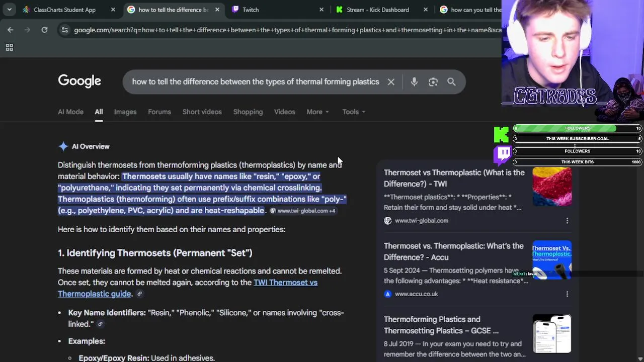The height and width of the screenshot is (362, 644).
Task: Open the Shopping results tab
Action: [x=248, y=112]
